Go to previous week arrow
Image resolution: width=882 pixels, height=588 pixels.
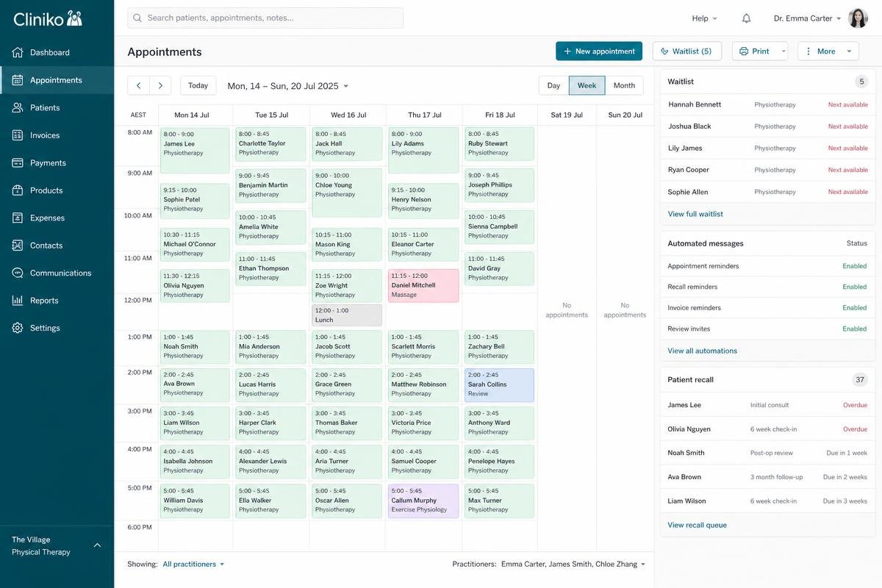pos(138,85)
